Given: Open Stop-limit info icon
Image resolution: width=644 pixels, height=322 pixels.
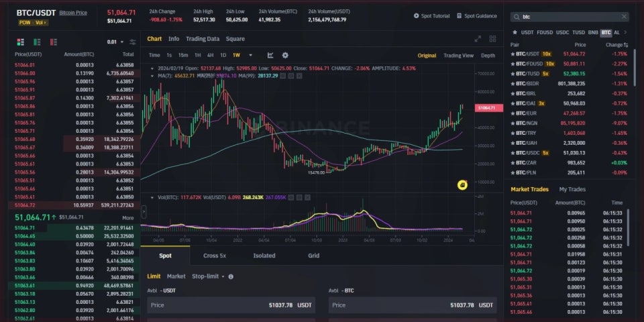Looking at the screenshot, I should point(231,276).
